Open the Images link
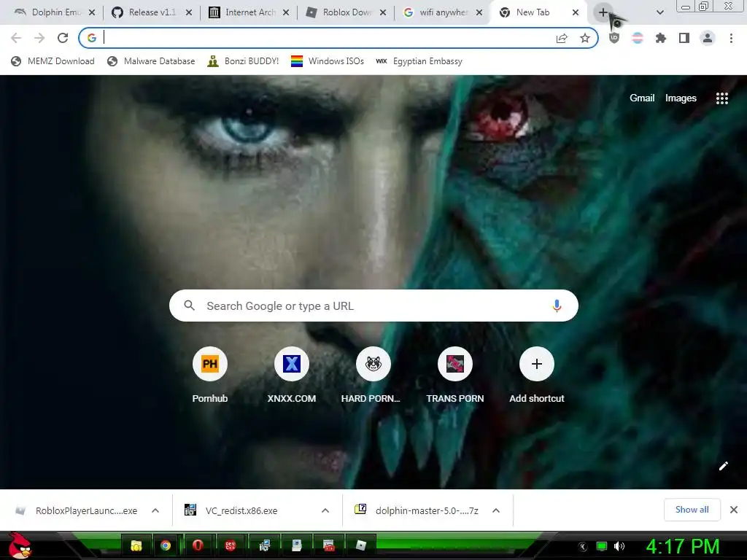The height and width of the screenshot is (560, 747). coord(681,98)
